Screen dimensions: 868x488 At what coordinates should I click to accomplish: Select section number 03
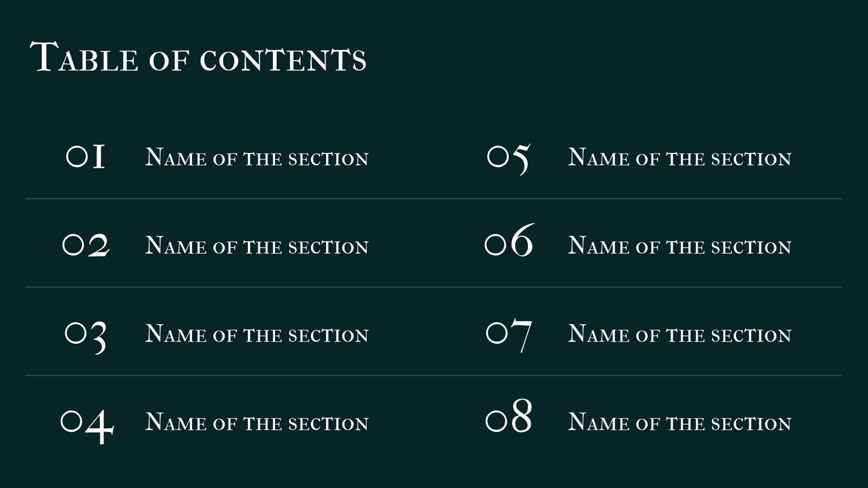pyautogui.click(x=86, y=336)
